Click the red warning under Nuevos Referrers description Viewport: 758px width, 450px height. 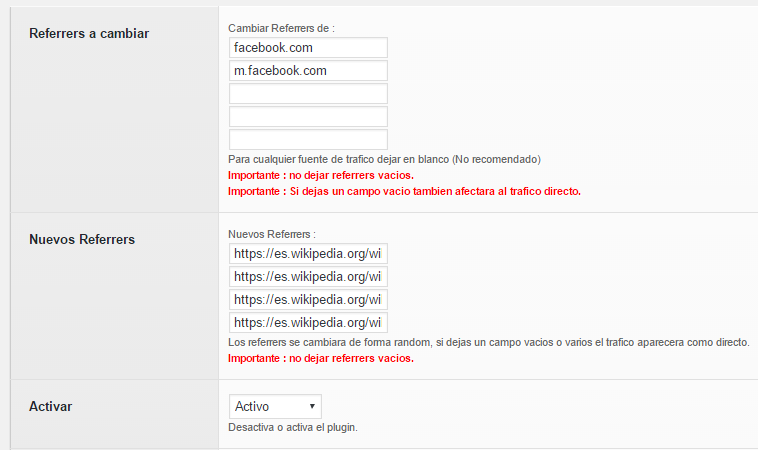(321, 358)
